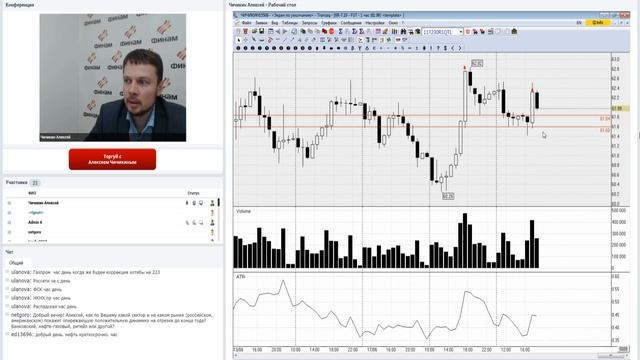The width and height of the screenshot is (640, 360).
Task: Tick checkbox beside ulanova's ФСК chat message
Action: point(7,289)
